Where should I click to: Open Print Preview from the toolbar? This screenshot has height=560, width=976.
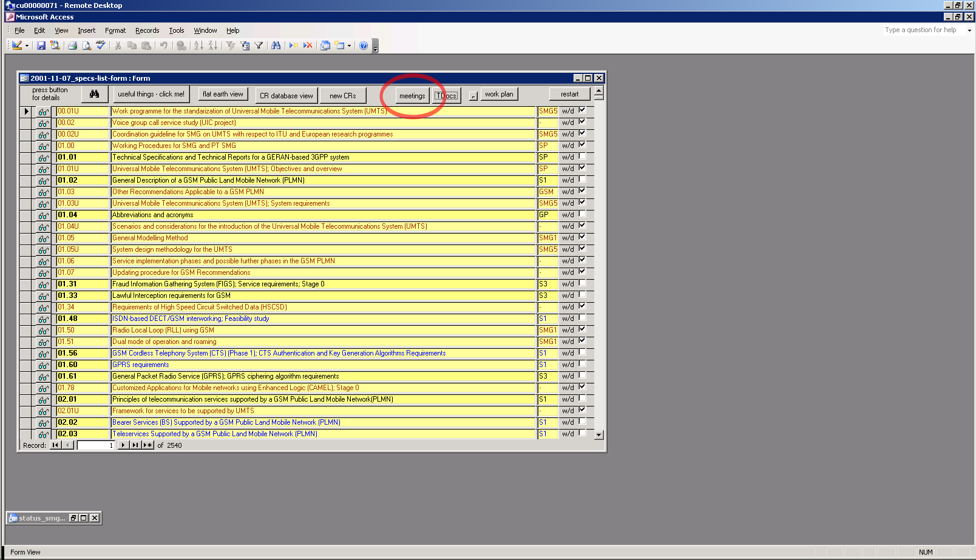click(x=87, y=46)
